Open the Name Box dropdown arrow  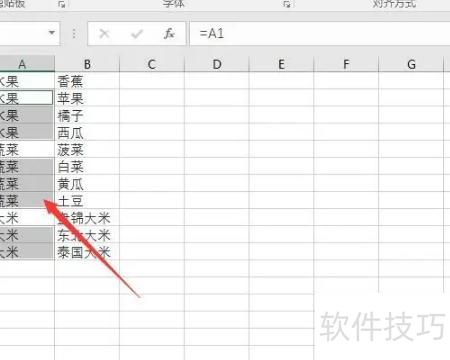[x=52, y=33]
